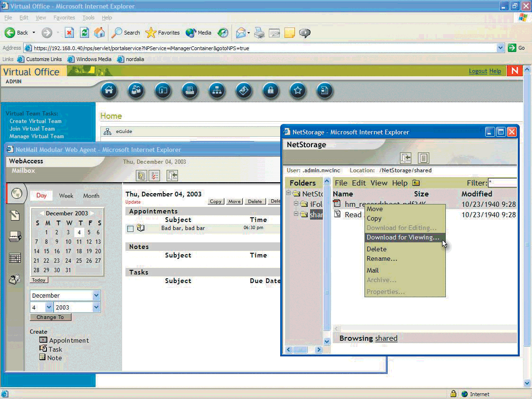Click the printer round icon in Virtual Office

tap(190, 90)
